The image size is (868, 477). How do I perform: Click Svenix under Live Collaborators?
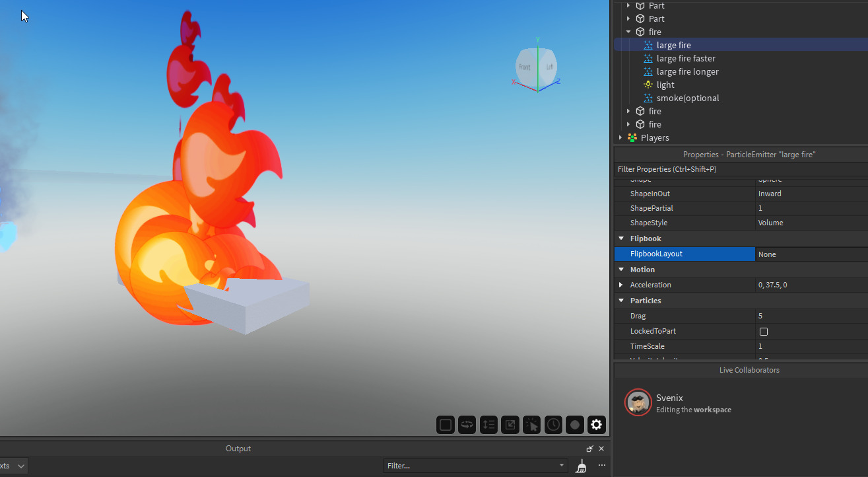pos(669,398)
